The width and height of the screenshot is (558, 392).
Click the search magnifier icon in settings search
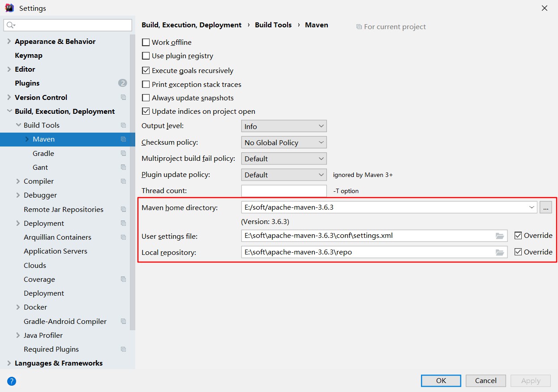tap(11, 25)
